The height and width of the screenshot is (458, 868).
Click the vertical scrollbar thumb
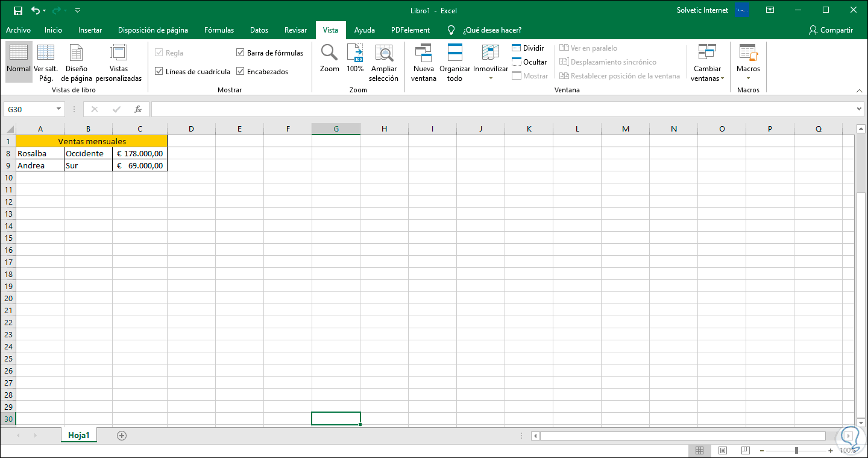(861, 305)
